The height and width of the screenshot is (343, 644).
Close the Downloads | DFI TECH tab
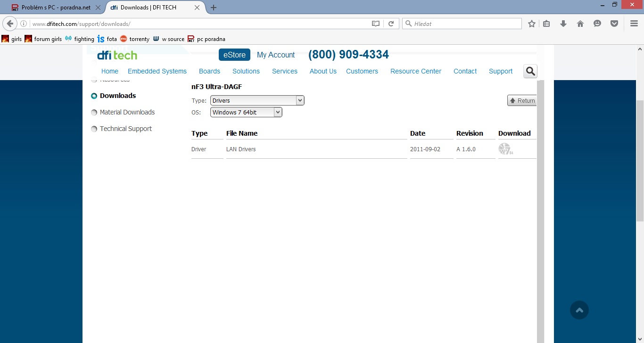click(x=198, y=8)
